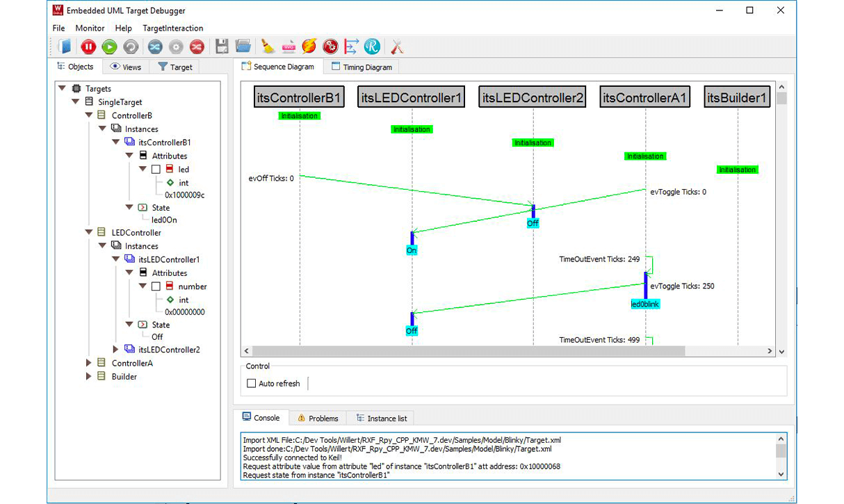Collapse the ControllerB class node
The image size is (844, 504).
coord(89,115)
